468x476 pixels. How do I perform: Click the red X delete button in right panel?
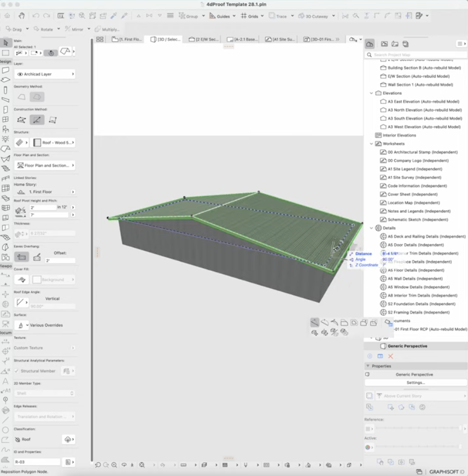coord(390,356)
